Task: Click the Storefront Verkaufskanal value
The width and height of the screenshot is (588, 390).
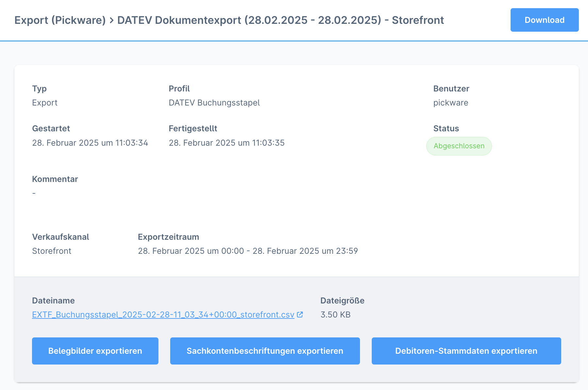Action: [x=52, y=251]
